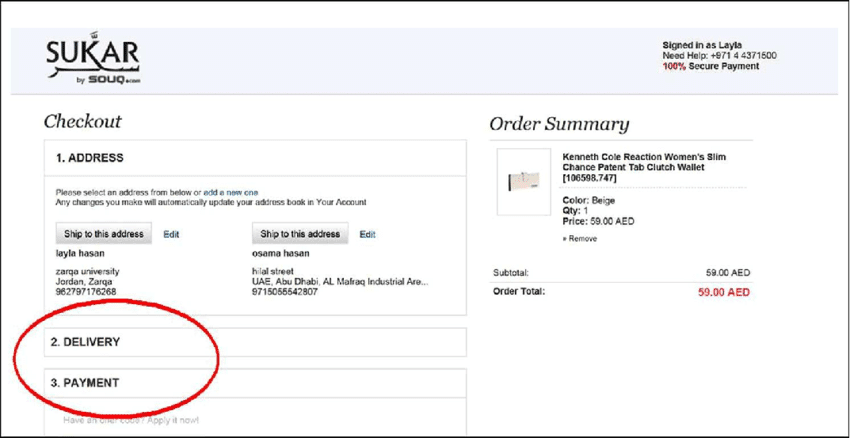Click the Checkout heading
Image resolution: width=850 pixels, height=438 pixels.
click(x=82, y=121)
